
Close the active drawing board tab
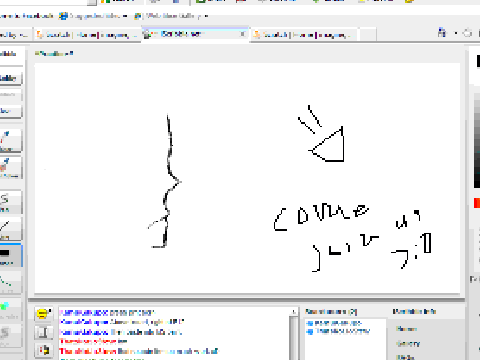coord(243,34)
